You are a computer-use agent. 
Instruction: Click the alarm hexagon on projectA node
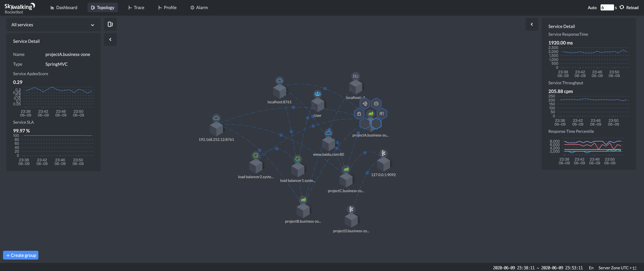click(359, 114)
